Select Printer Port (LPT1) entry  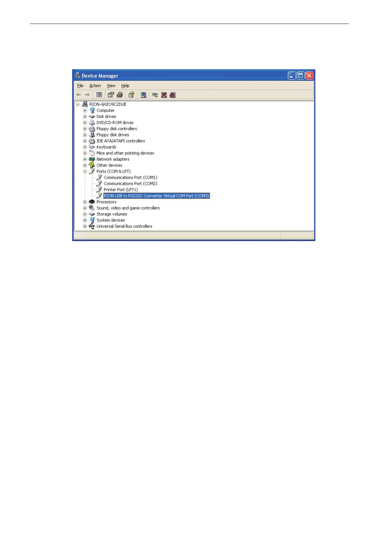121,190
